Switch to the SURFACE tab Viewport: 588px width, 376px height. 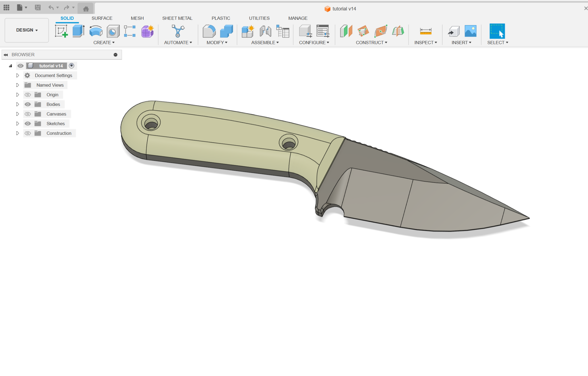102,18
